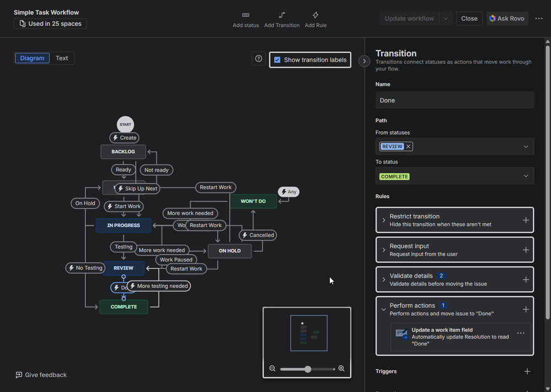Remove the REVIEW status chip via its X
551x392 pixels.
tap(408, 146)
